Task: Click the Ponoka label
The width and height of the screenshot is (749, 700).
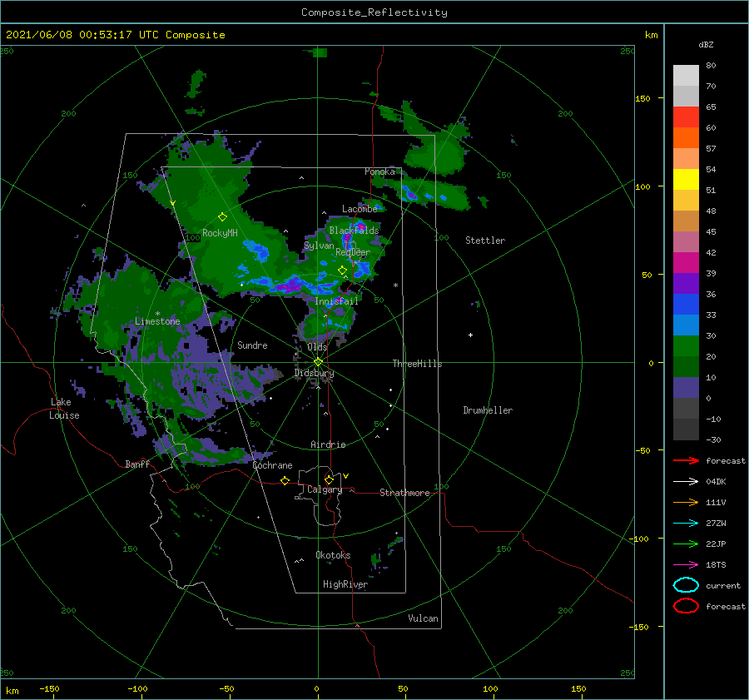Action: (x=379, y=171)
